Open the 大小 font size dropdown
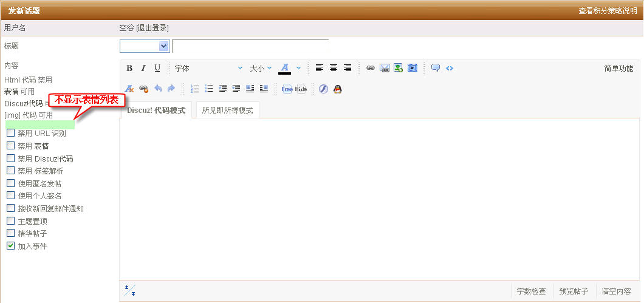This screenshot has width=644, height=303. [261, 69]
